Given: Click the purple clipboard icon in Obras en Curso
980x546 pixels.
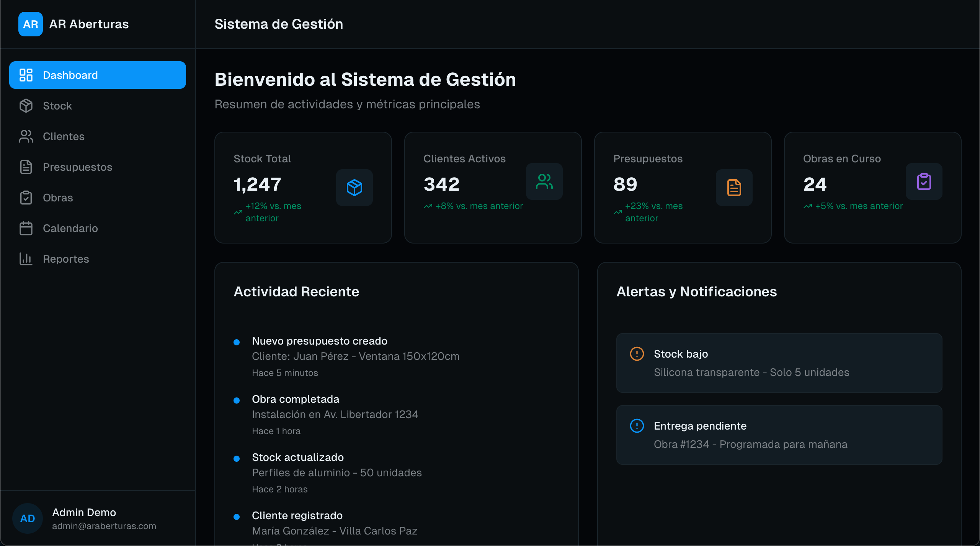Looking at the screenshot, I should 924,181.
